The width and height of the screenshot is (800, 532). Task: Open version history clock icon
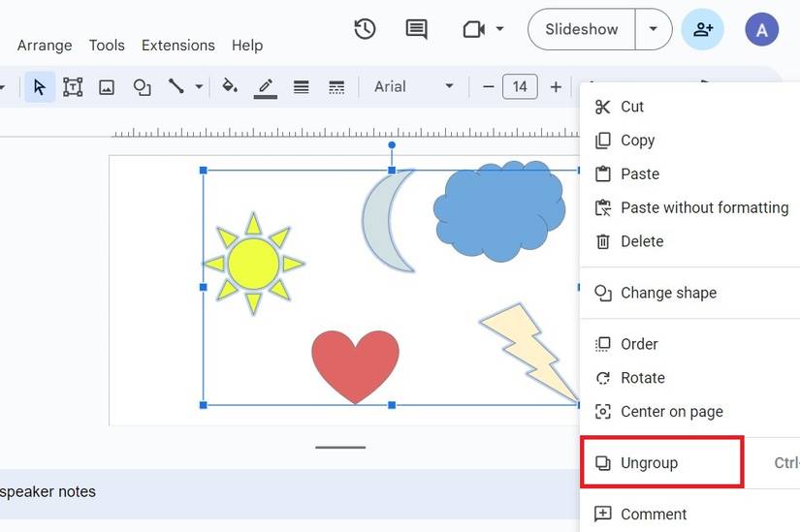click(365, 29)
